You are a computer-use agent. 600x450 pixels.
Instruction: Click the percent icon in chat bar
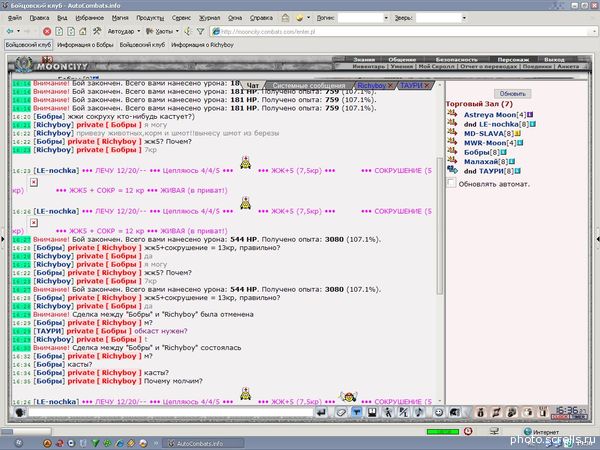pyautogui.click(x=403, y=412)
